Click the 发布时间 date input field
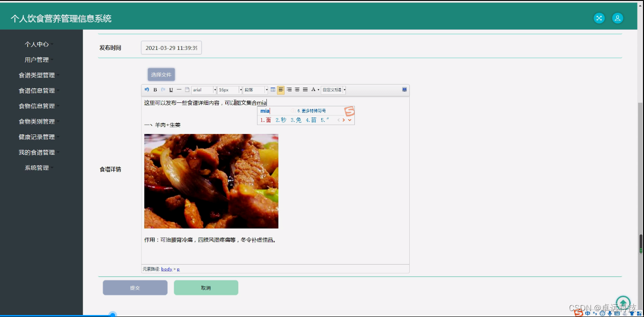 [171, 47]
